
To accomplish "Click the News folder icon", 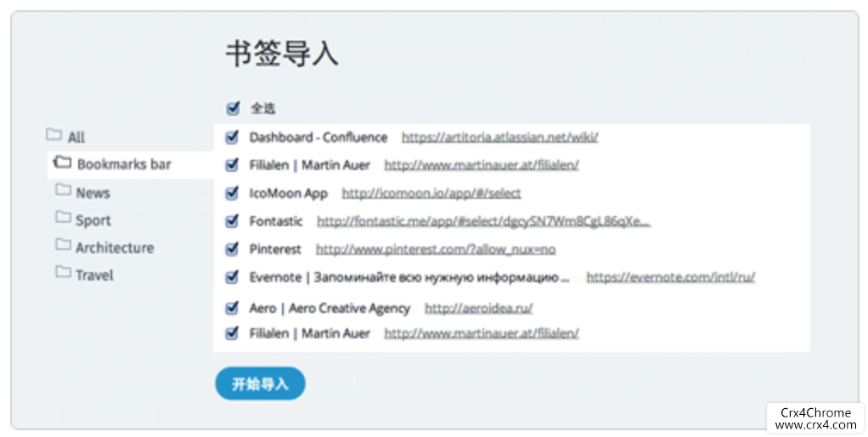I will tap(63, 190).
